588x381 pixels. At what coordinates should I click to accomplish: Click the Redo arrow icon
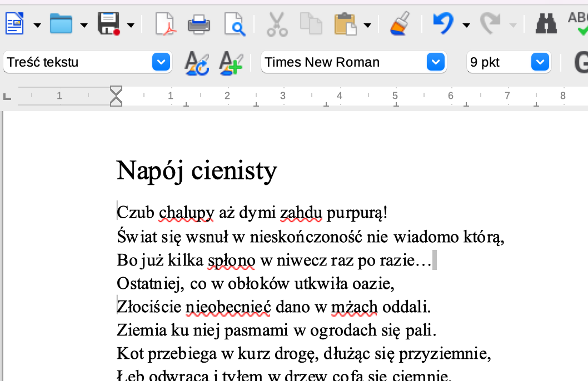coord(491,23)
